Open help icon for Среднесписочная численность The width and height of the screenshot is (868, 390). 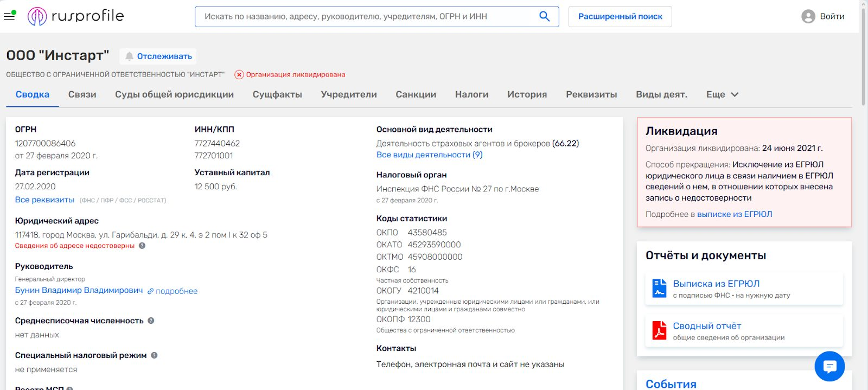pos(151,321)
